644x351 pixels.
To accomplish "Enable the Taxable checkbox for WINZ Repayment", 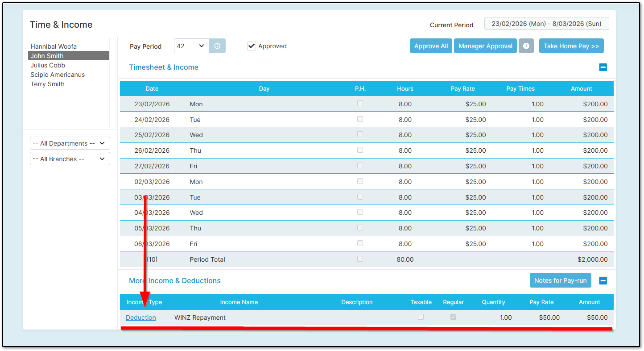I will pos(421,317).
